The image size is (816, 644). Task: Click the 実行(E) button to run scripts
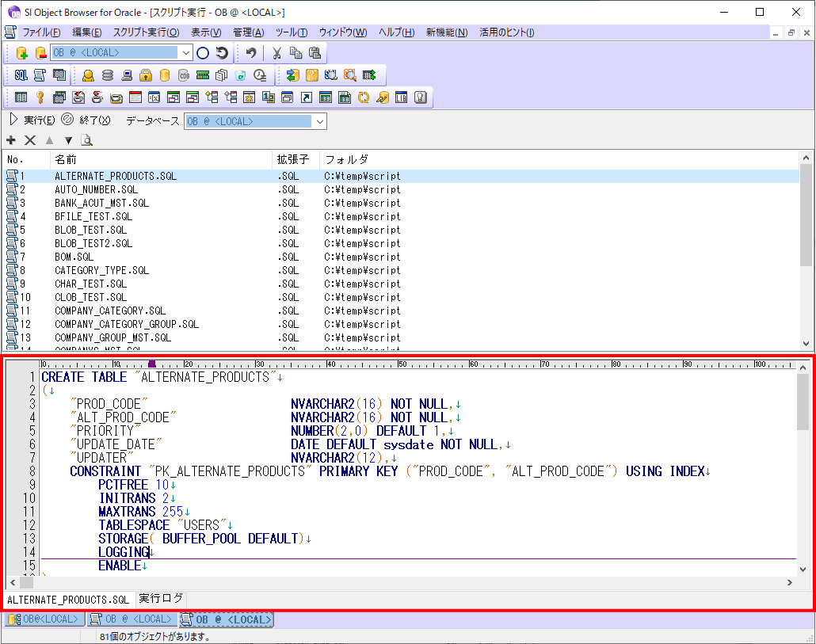click(x=37, y=120)
